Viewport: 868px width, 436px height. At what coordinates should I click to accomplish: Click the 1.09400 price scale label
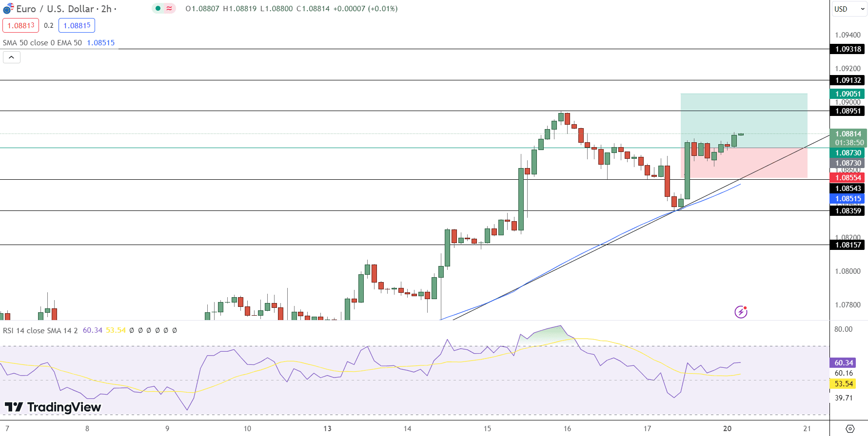[848, 35]
